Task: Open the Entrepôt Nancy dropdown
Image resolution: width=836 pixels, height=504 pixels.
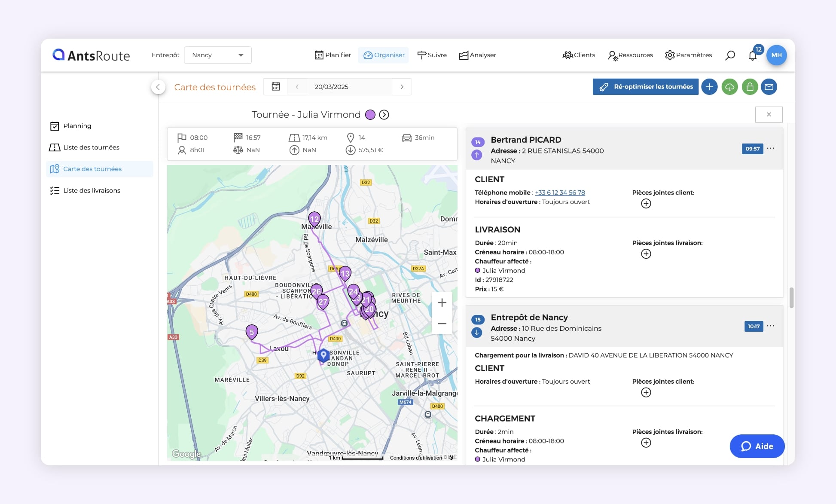Action: point(217,55)
